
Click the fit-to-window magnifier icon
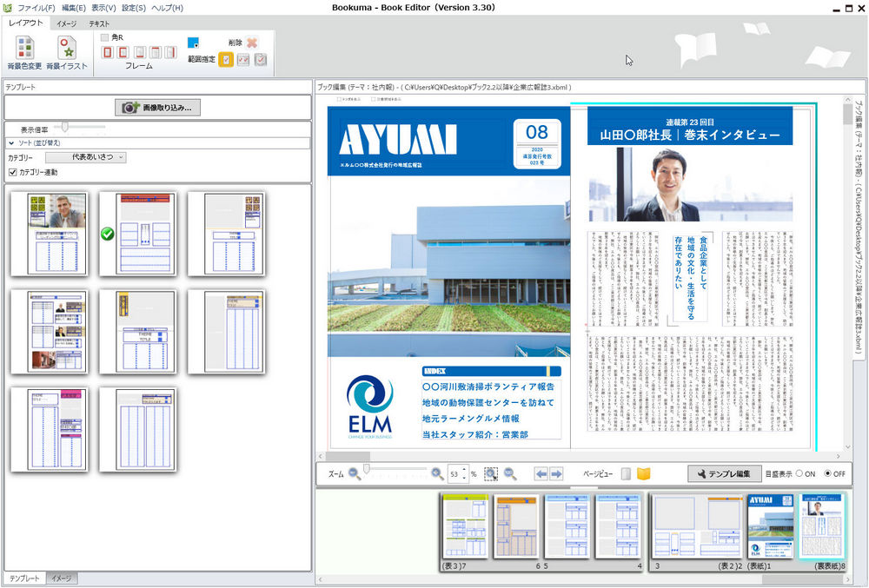pos(510,474)
